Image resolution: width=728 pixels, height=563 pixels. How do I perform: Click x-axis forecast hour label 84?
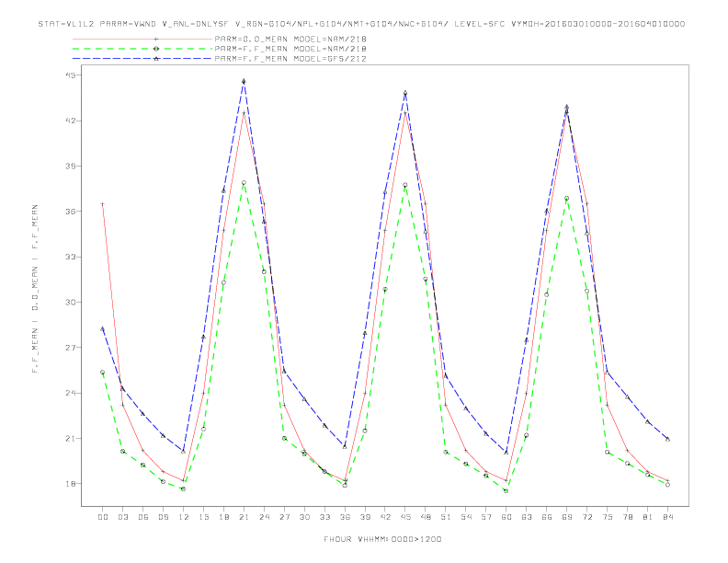pos(668,517)
